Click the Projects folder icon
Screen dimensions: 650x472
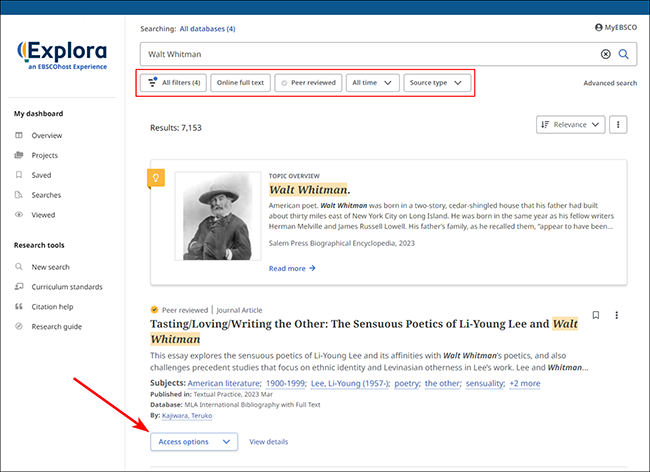pyautogui.click(x=19, y=155)
